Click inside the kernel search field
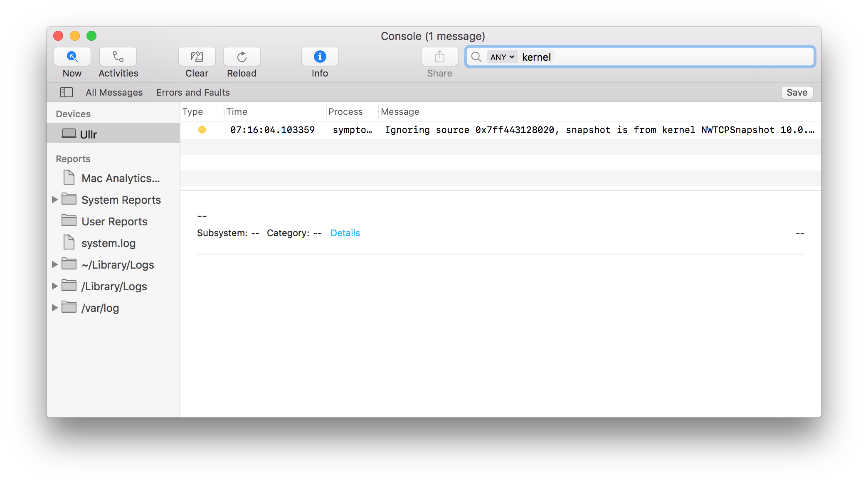Screen dimensions: 868x484 (624, 57)
